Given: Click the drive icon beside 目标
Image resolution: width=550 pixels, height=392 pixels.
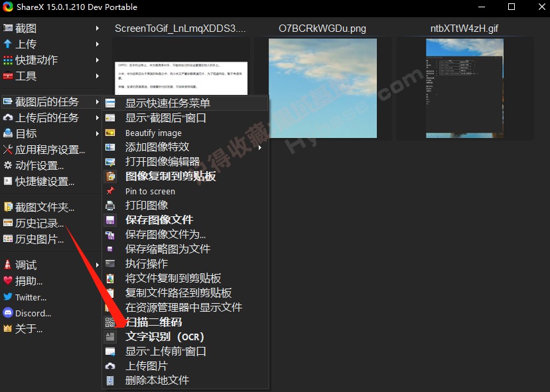Looking at the screenshot, I should click(8, 133).
